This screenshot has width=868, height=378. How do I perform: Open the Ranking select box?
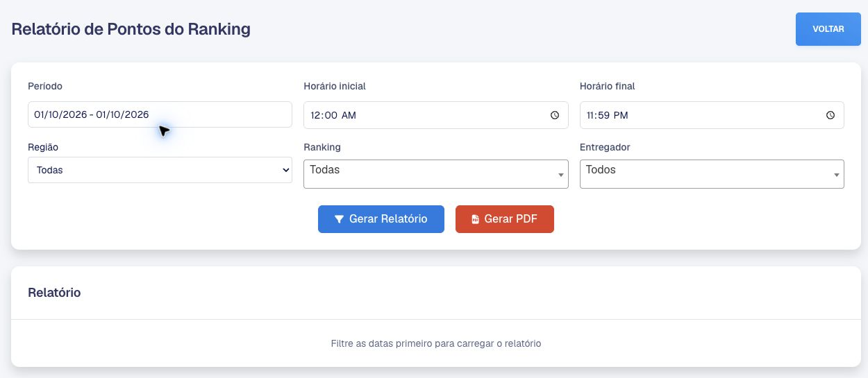[436, 174]
